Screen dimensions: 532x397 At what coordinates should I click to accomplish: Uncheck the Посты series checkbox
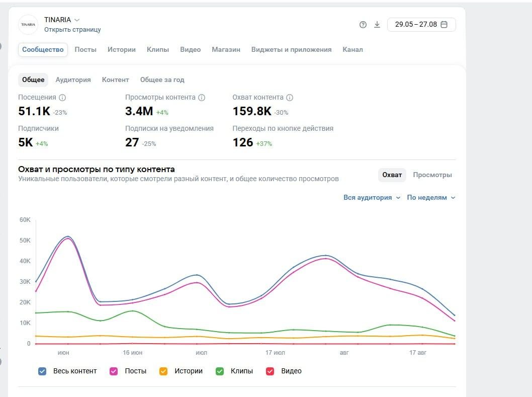114,371
